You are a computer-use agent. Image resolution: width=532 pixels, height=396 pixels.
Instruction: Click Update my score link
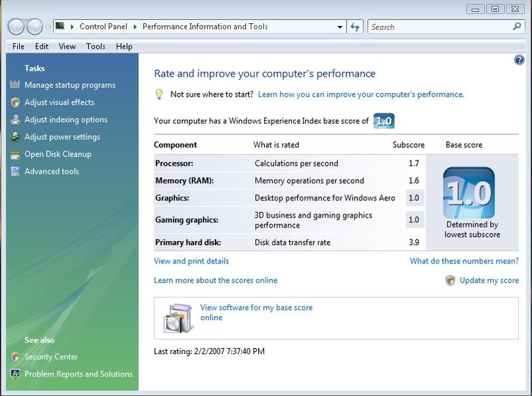[489, 280]
